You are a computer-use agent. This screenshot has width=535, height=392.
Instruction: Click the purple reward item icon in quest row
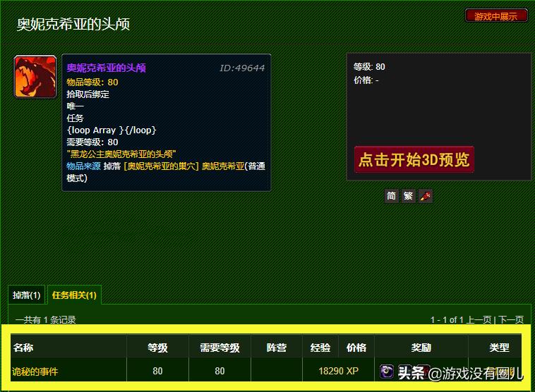[387, 372]
